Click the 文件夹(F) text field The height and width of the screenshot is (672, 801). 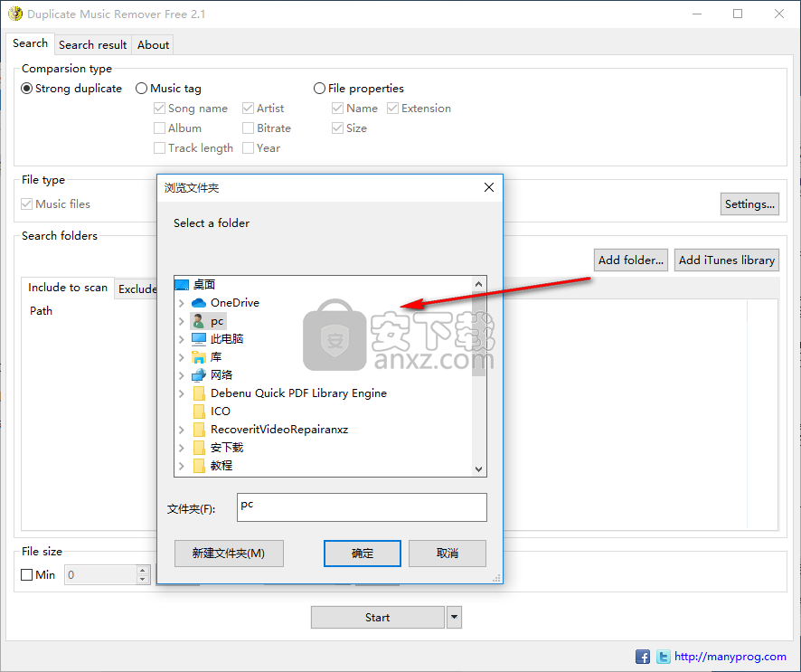coord(362,507)
